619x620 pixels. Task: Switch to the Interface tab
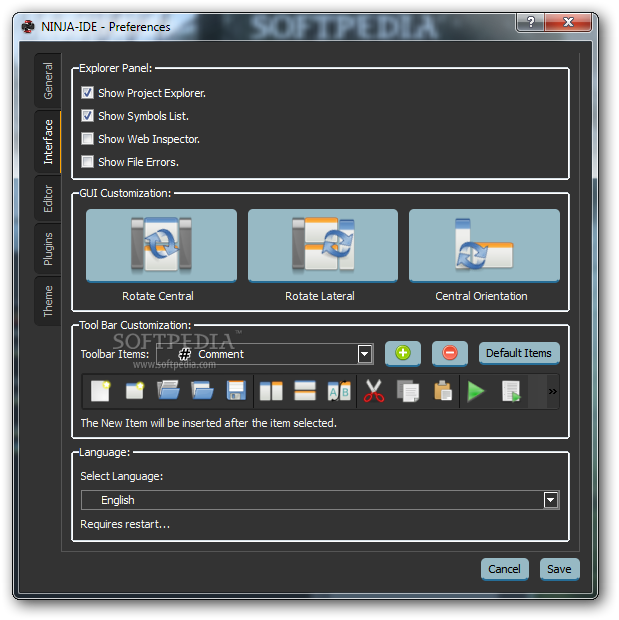[x=48, y=142]
